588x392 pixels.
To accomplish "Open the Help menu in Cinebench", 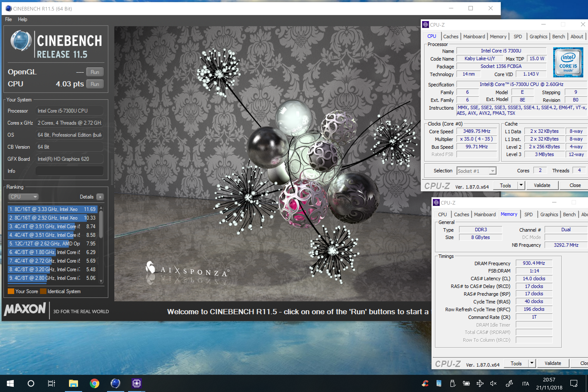I will (x=23, y=19).
